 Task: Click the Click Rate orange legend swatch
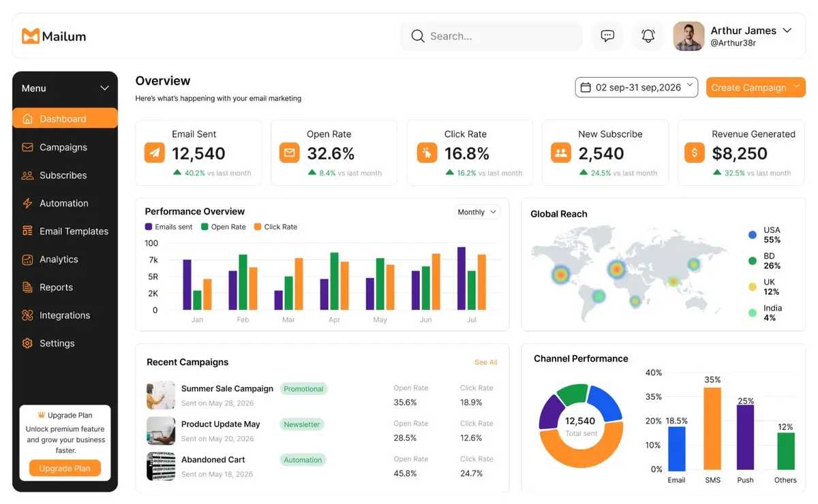(258, 227)
